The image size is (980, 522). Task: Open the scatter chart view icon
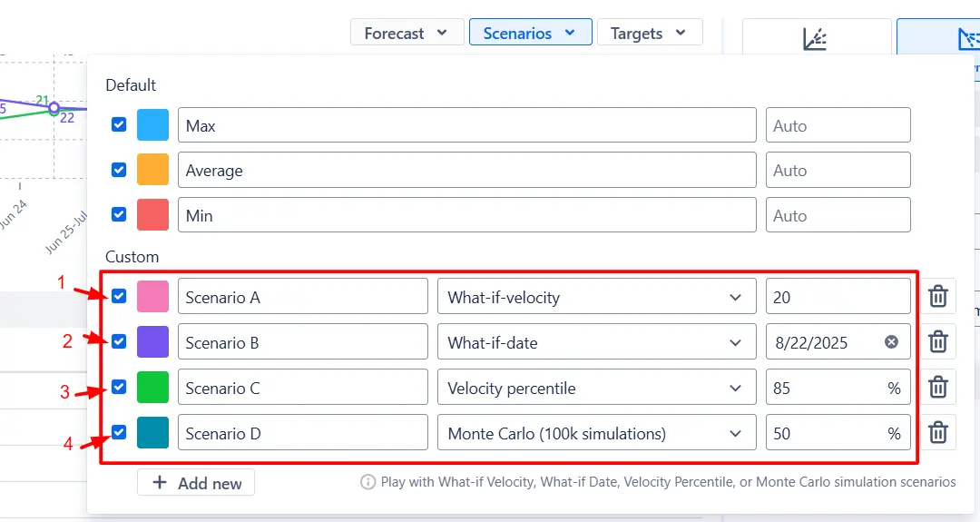coord(815,39)
